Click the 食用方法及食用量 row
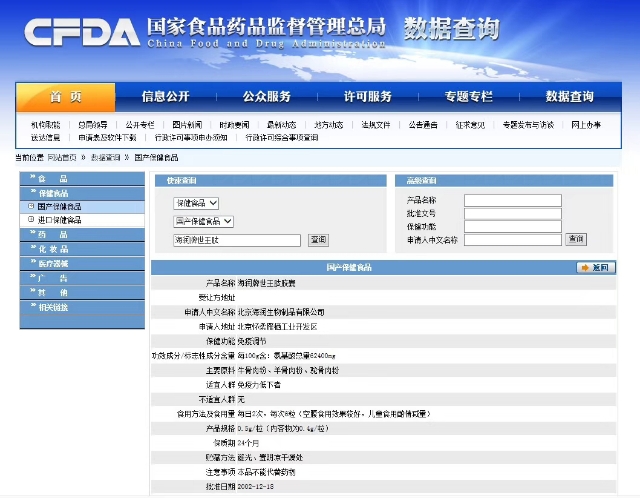 point(383,414)
